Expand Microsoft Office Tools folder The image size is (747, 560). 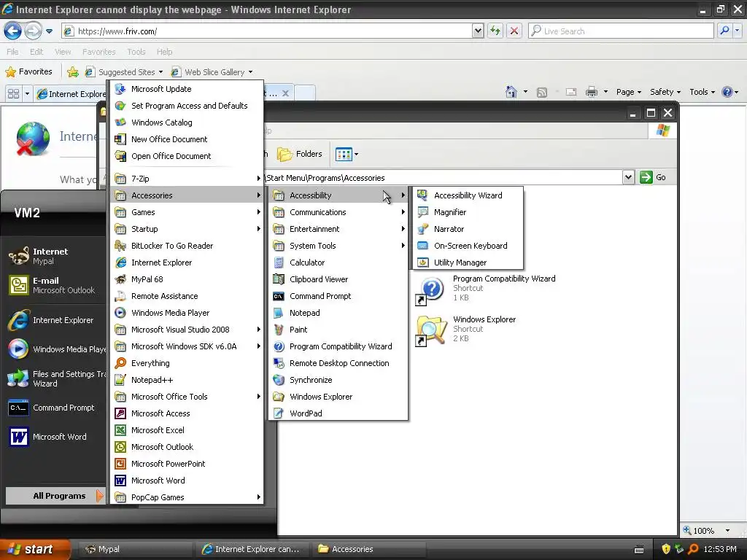click(187, 397)
